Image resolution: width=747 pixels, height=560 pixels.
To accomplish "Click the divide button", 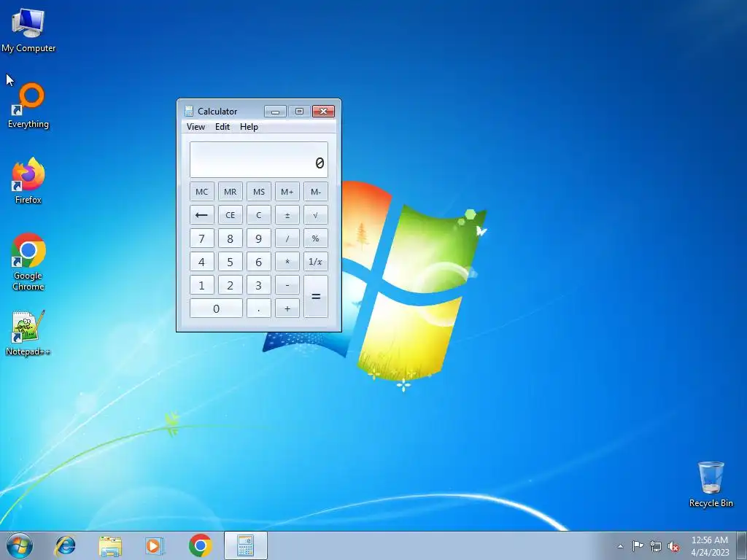I will 287,238.
